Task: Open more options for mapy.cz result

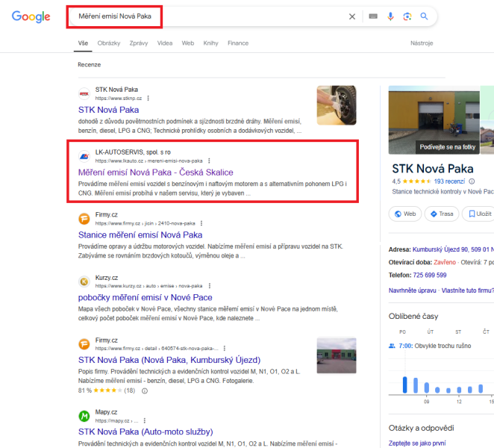Action: (144, 420)
